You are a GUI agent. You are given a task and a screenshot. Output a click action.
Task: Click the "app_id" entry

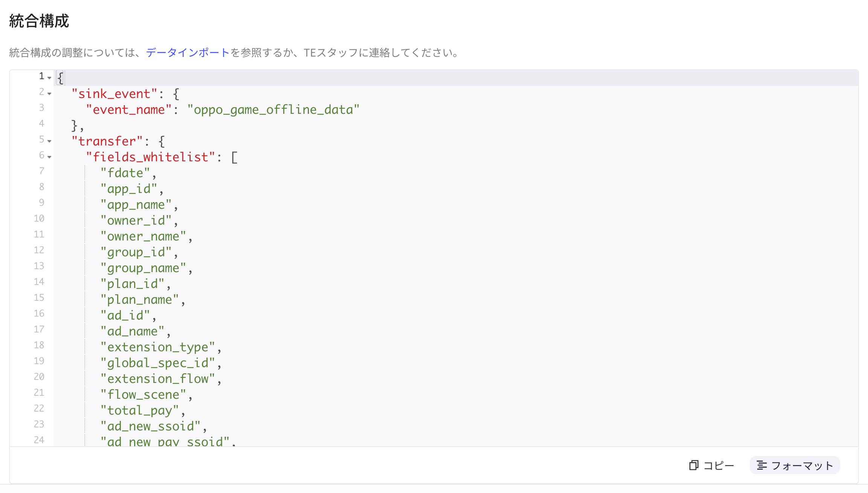[129, 189]
